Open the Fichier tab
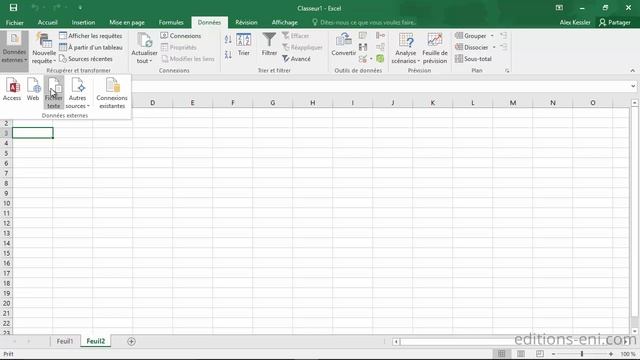The height and width of the screenshot is (360, 640). click(15, 22)
